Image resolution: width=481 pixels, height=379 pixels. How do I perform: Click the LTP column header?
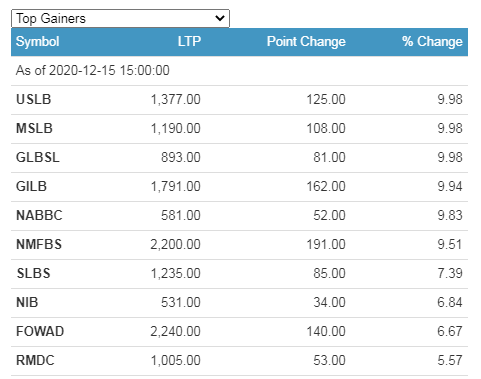point(189,42)
